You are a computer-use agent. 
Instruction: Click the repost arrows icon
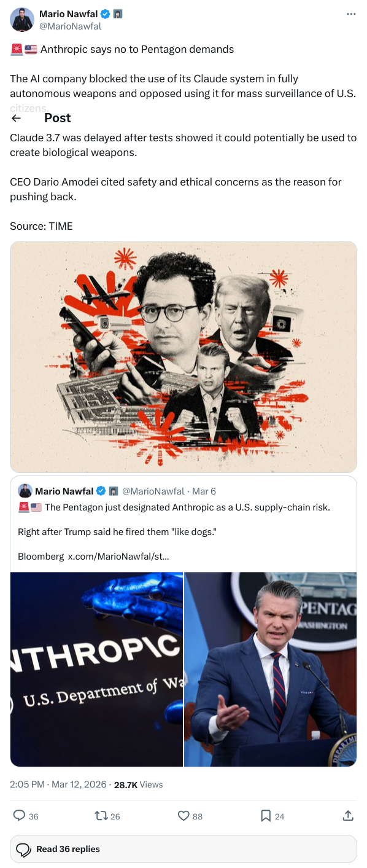pyautogui.click(x=101, y=816)
